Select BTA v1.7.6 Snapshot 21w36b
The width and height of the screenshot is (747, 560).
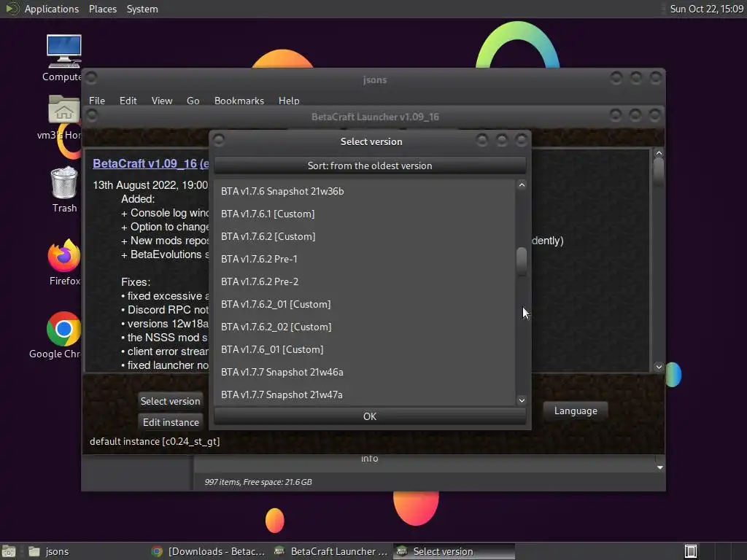pyautogui.click(x=365, y=191)
